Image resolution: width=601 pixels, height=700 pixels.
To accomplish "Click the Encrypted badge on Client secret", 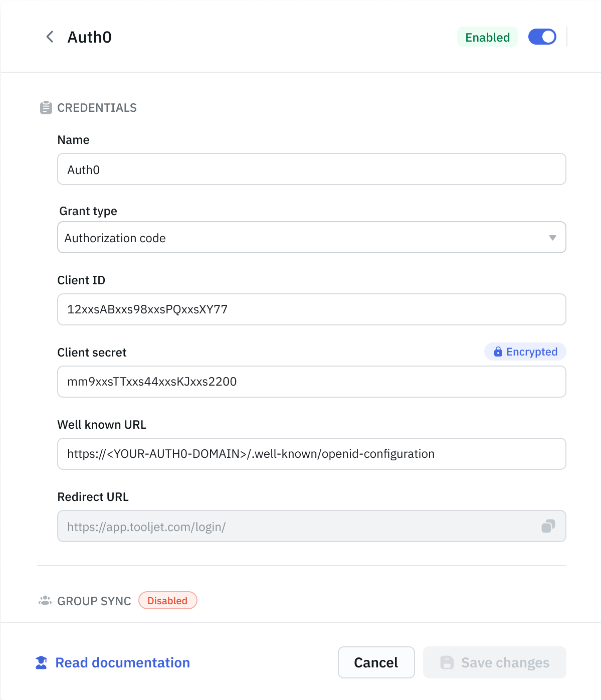I will click(525, 352).
